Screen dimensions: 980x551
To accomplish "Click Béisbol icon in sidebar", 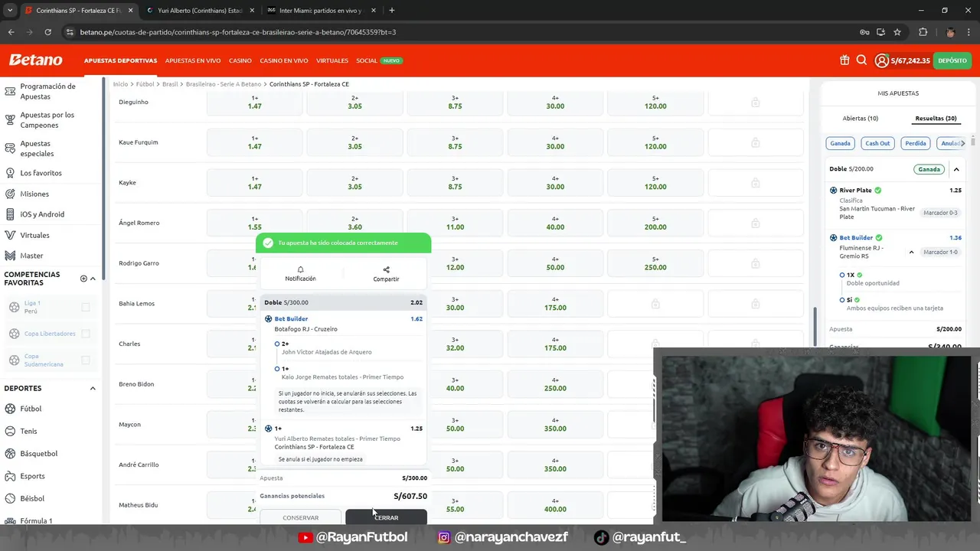I will (x=10, y=498).
